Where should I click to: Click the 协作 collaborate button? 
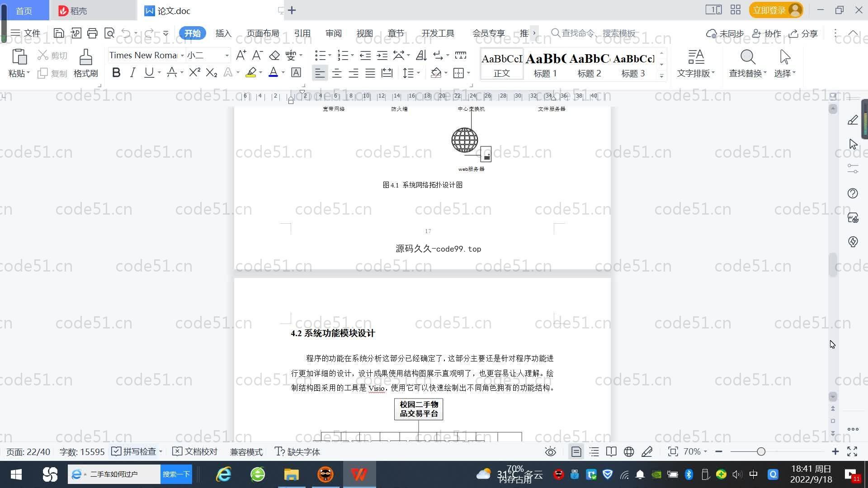(x=766, y=33)
